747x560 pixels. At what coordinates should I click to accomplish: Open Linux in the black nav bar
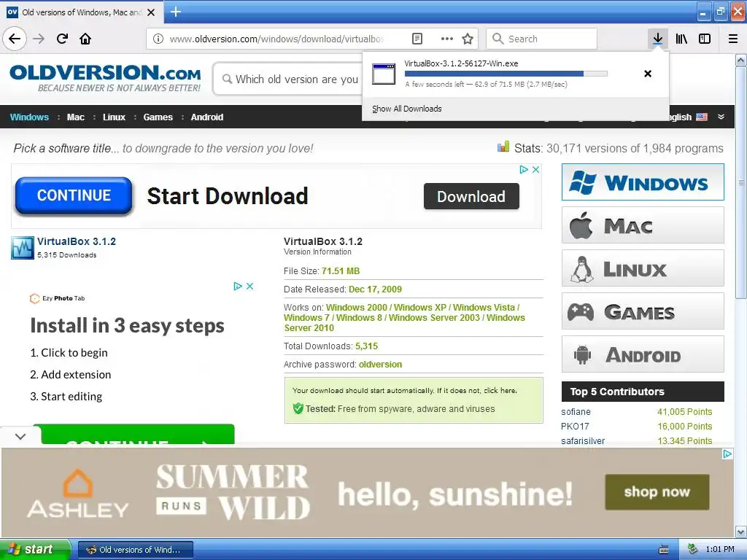point(114,117)
